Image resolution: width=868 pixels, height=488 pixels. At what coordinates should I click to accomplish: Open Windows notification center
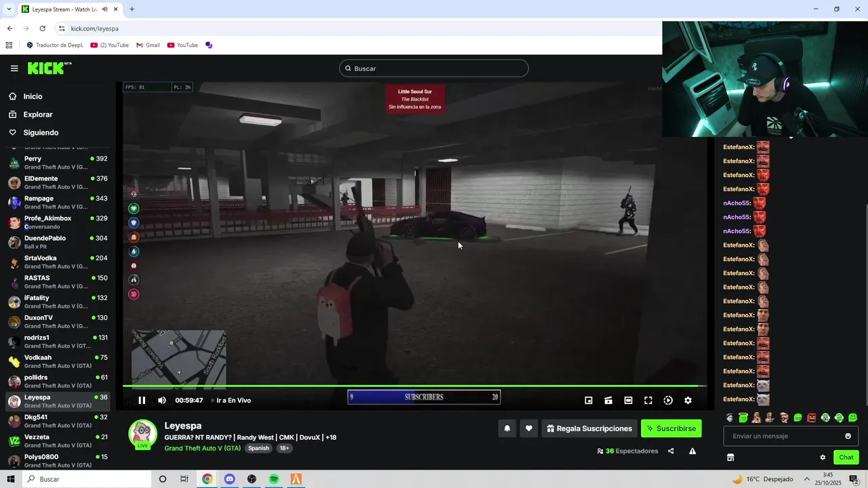(x=854, y=479)
